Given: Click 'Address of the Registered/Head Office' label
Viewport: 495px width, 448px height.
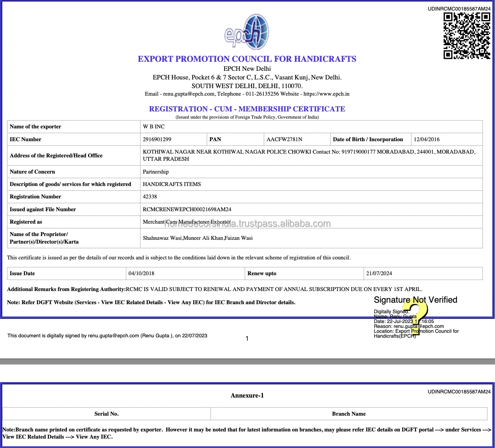Looking at the screenshot, I should point(56,155).
